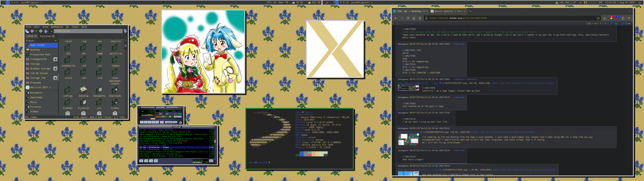Click the Audacious volume slider
Image resolution: width=644 pixels, height=181 pixels.
[161, 117]
